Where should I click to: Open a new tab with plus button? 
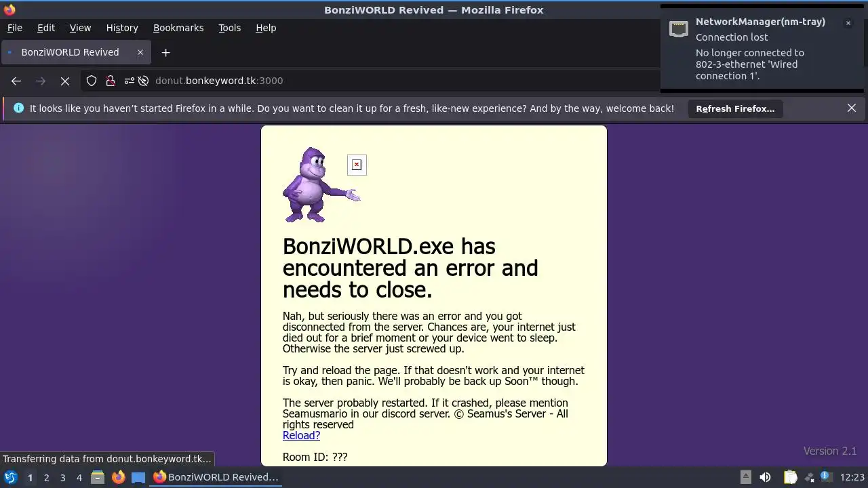165,52
